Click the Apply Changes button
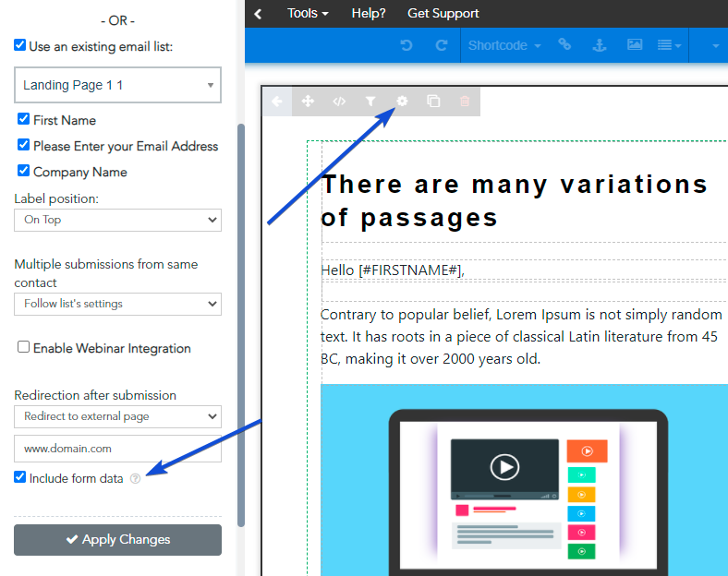Viewport: 728px width, 576px height. point(118,540)
